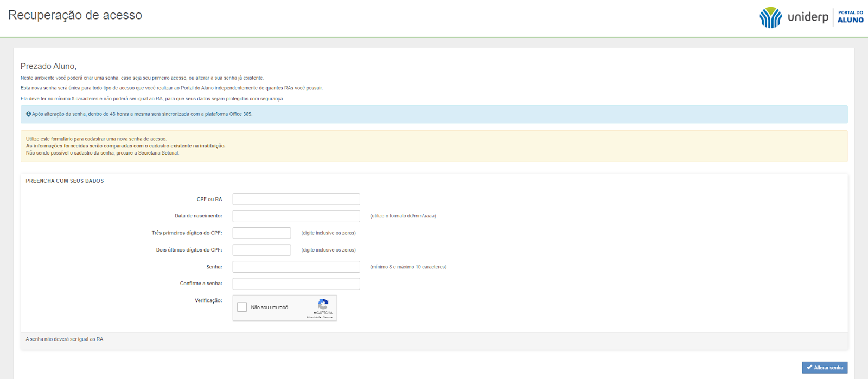
Task: Click the Data de nascimento label
Action: point(199,216)
